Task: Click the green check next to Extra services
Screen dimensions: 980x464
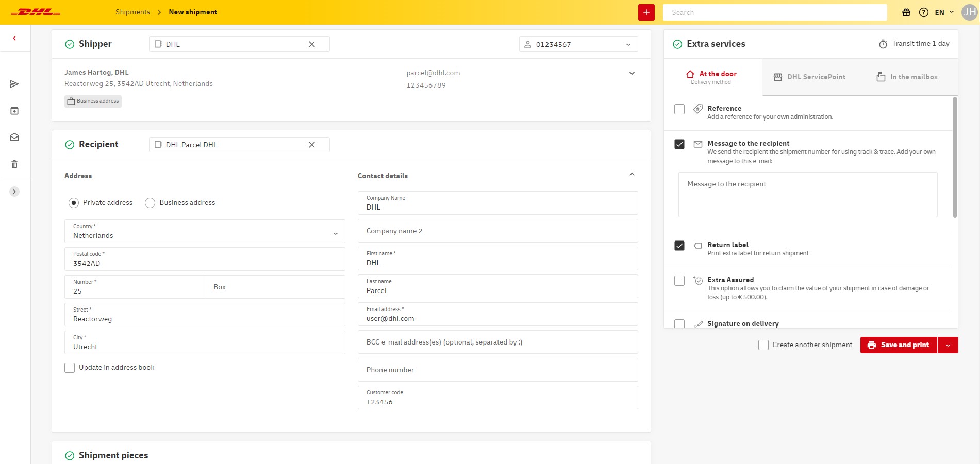Action: click(x=677, y=44)
